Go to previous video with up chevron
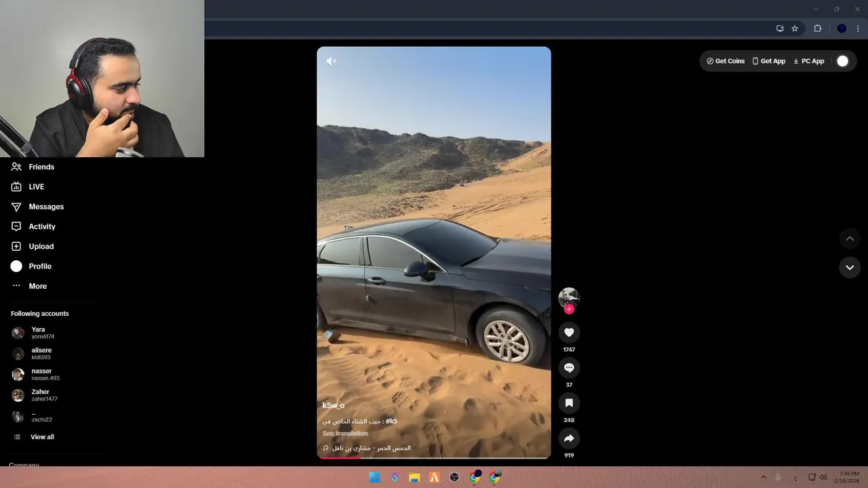Screen dimensions: 868x488 pyautogui.click(x=850, y=239)
